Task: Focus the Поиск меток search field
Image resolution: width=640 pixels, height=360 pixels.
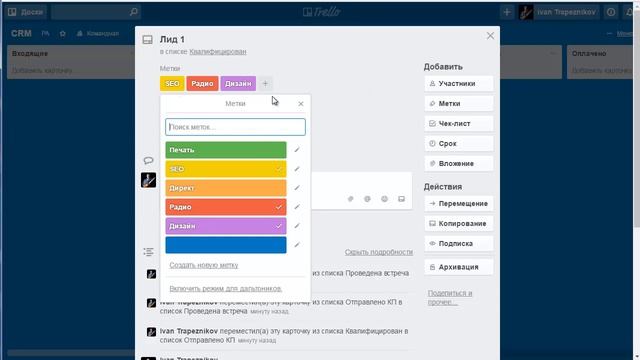Action: (x=235, y=127)
